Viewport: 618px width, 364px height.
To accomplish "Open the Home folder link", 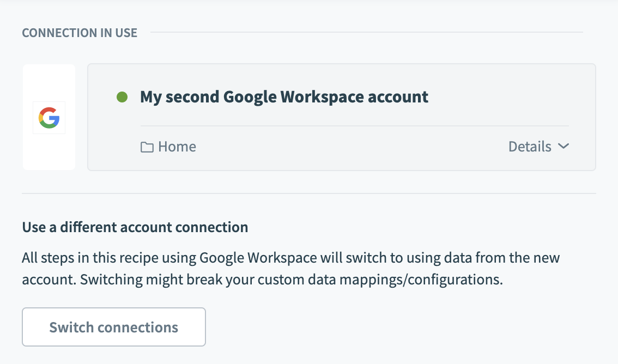I will tap(177, 147).
